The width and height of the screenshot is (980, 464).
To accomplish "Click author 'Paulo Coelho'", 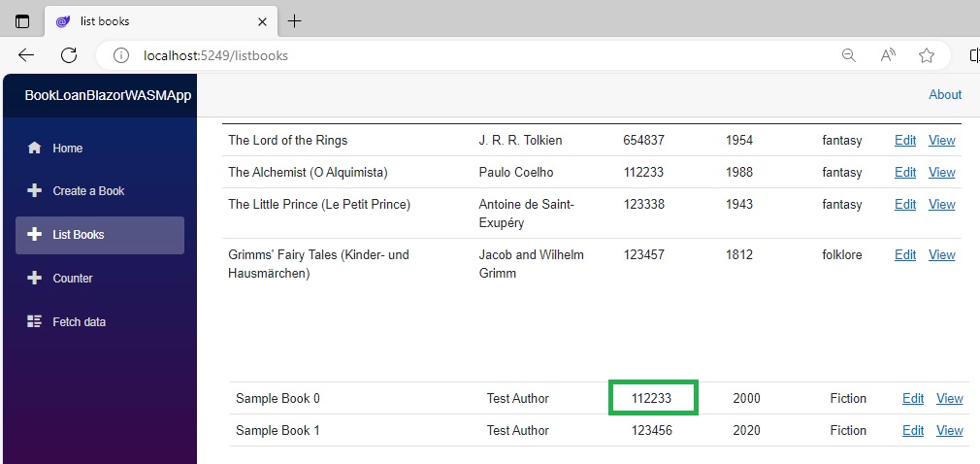I will pos(515,172).
